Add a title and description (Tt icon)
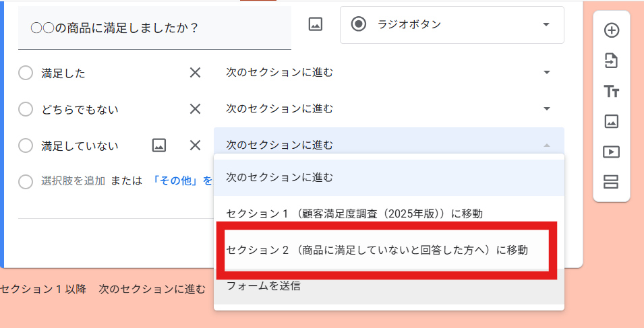644x328 pixels. [612, 91]
